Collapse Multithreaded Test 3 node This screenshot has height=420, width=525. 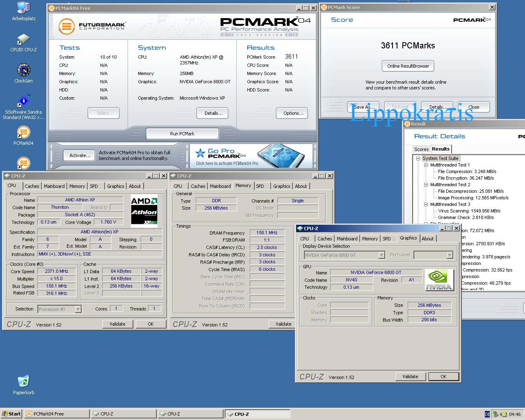click(426, 204)
